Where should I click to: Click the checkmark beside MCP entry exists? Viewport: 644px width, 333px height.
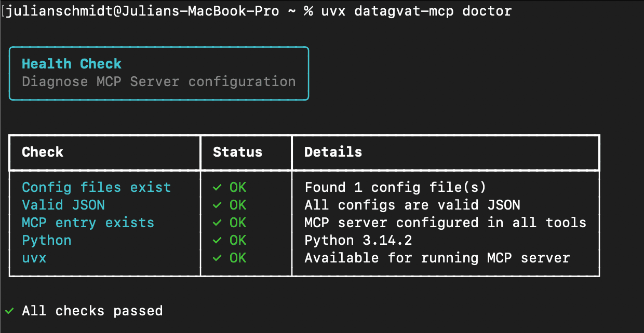[x=217, y=223]
